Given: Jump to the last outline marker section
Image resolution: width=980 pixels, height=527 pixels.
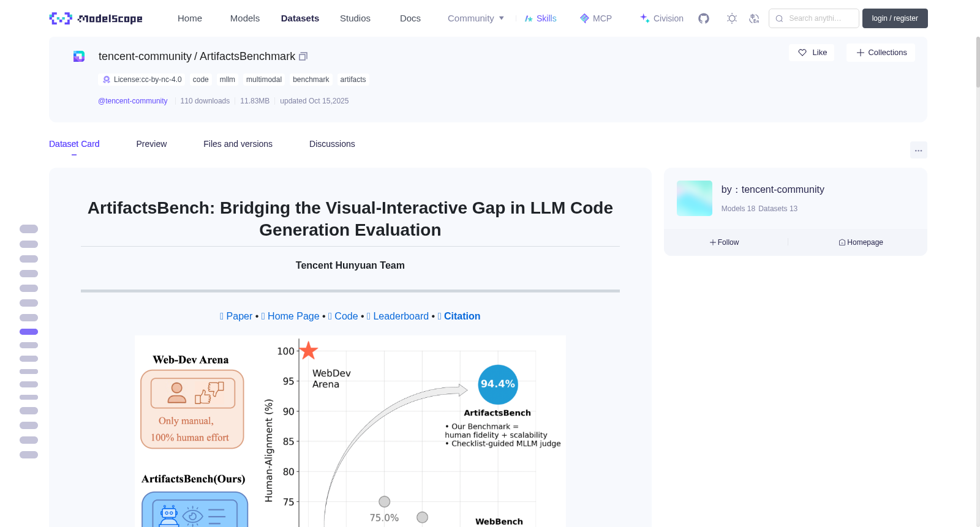Looking at the screenshot, I should tap(29, 455).
